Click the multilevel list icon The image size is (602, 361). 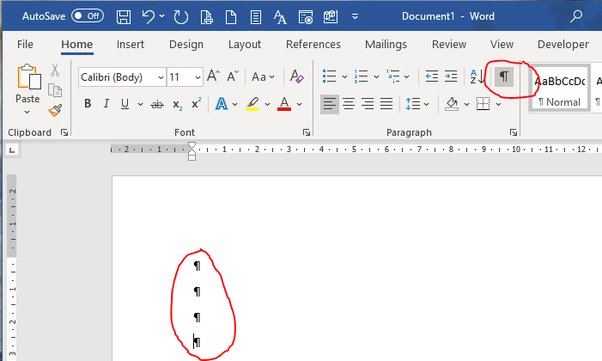click(x=393, y=76)
